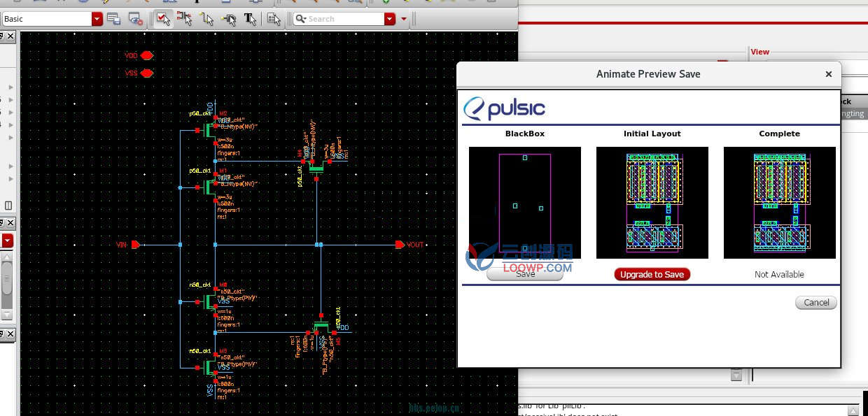Click the workspace save icon next to Basic
Image resolution: width=868 pixels, height=416 pixels.
(113, 19)
